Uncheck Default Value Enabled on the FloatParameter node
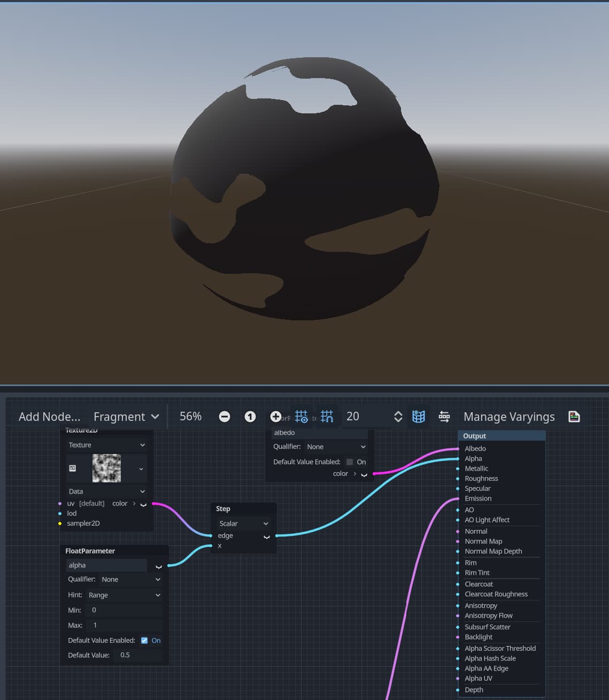This screenshot has height=700, width=609. [144, 640]
